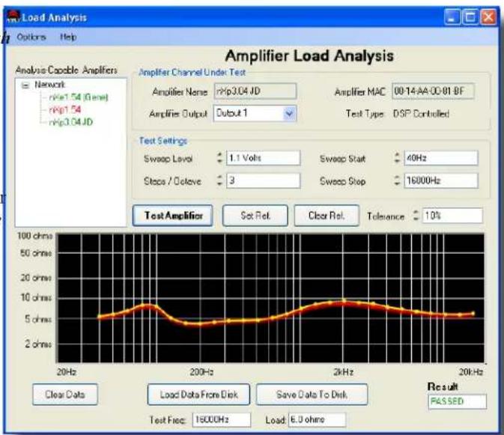Click Save Data To Disk button
This screenshot has height=435, width=504.
[x=312, y=395]
